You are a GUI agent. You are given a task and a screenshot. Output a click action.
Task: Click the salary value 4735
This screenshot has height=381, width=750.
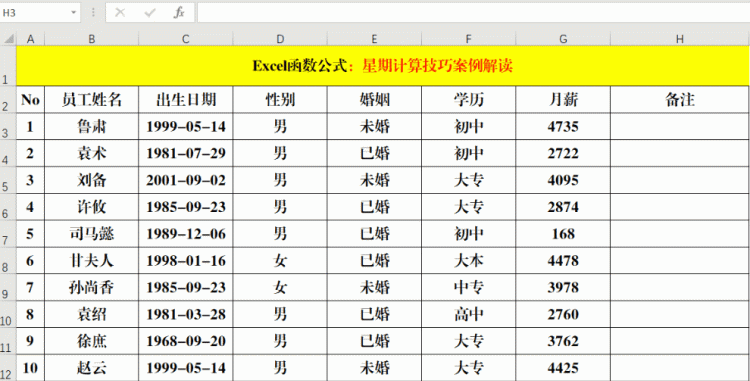tap(563, 127)
